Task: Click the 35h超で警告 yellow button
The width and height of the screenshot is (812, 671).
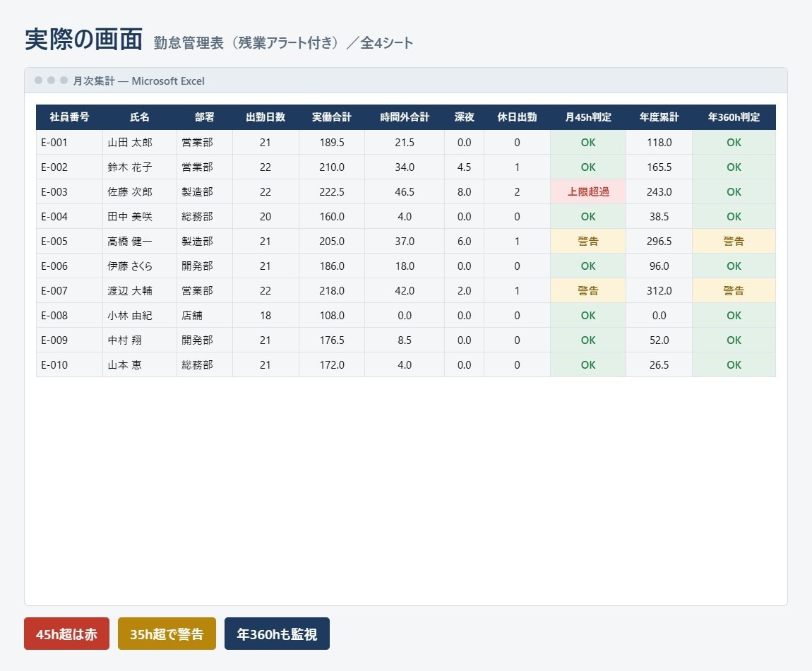Action: click(167, 634)
